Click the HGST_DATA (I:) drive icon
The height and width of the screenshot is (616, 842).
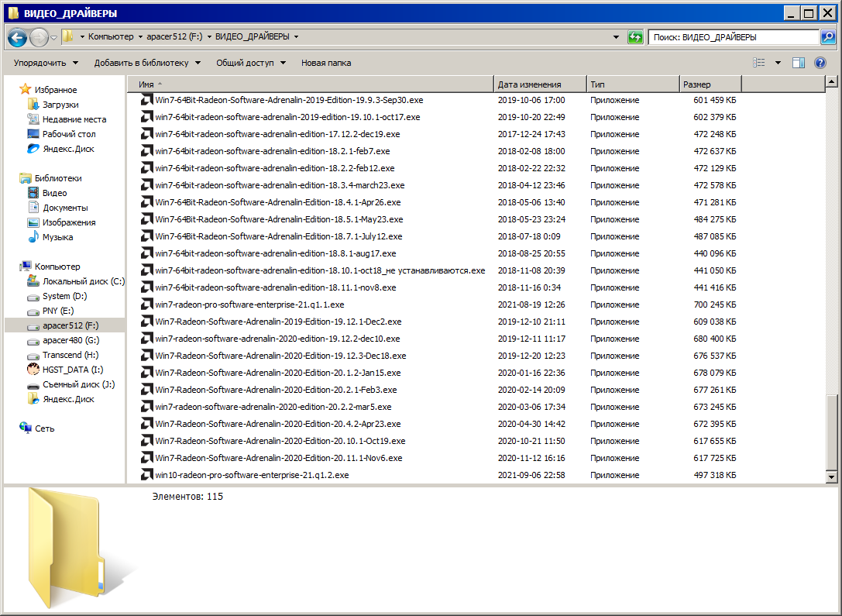[33, 370]
